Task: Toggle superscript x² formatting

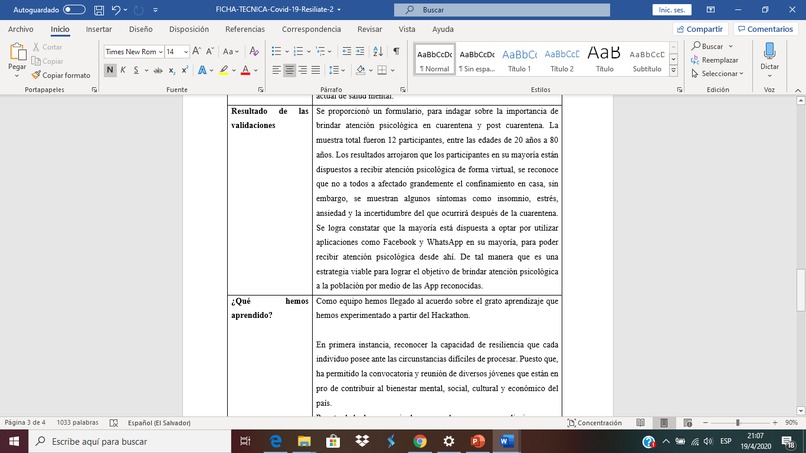Action: pyautogui.click(x=185, y=70)
